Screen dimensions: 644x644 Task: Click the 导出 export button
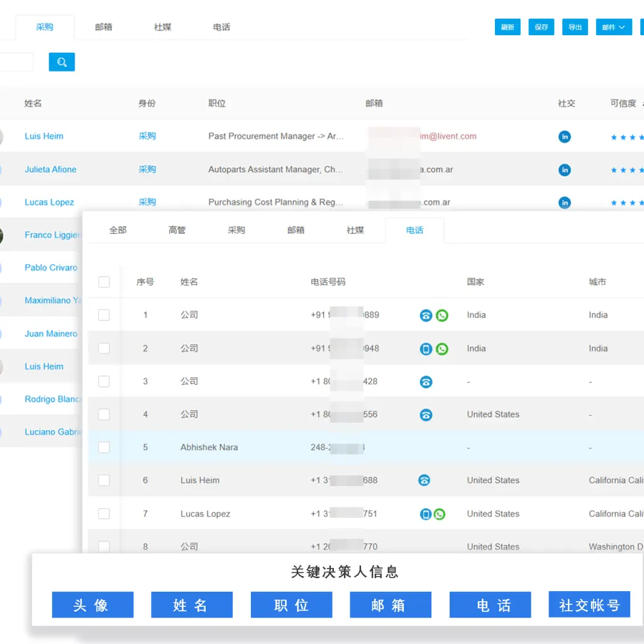pos(575,27)
